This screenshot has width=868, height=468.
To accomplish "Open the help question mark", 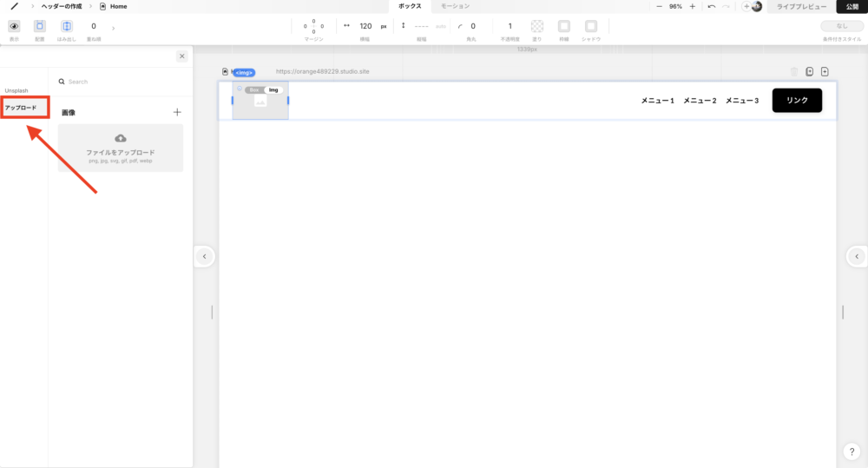I will click(x=852, y=452).
